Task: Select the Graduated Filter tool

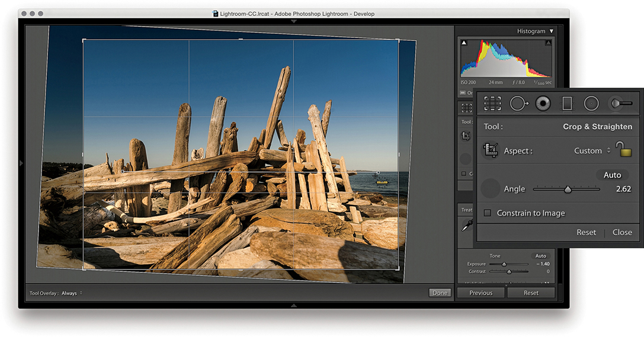Action: click(x=567, y=103)
